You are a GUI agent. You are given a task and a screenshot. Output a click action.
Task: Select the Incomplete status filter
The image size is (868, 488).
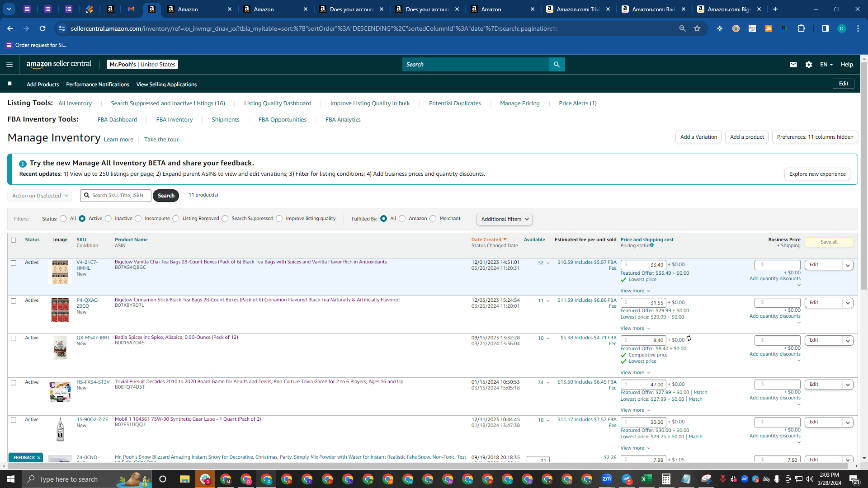click(138, 219)
